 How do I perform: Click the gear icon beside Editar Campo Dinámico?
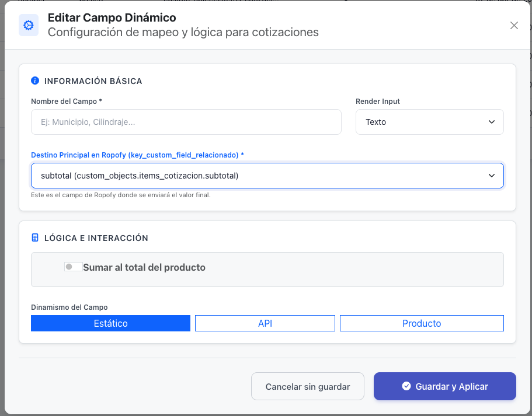(29, 25)
